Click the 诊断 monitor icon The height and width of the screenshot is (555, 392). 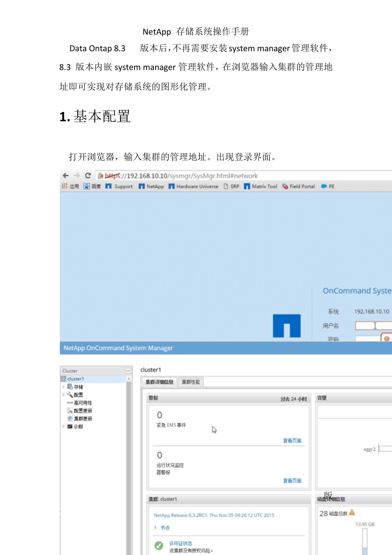[x=70, y=427]
